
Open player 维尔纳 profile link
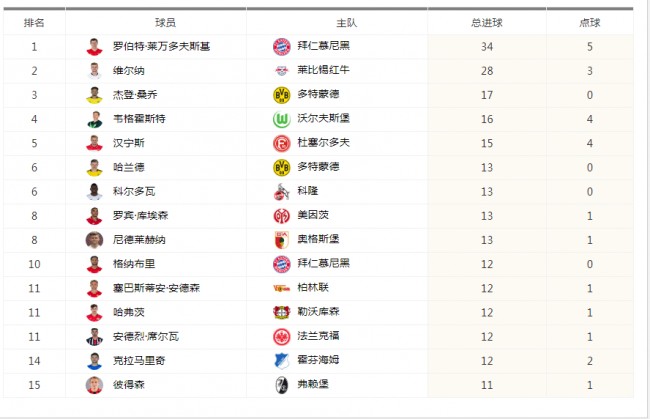pos(127,70)
